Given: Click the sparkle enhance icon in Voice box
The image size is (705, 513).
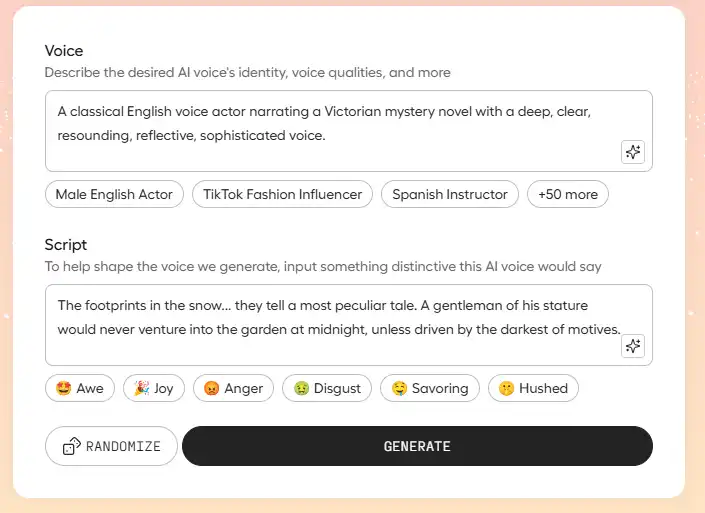Looking at the screenshot, I should (632, 152).
